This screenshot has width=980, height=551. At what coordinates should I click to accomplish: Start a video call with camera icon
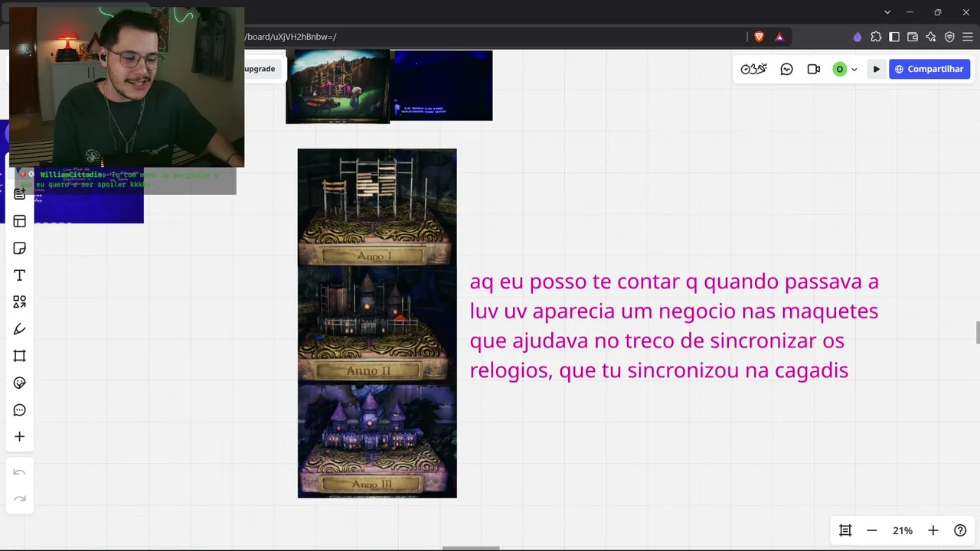(814, 69)
